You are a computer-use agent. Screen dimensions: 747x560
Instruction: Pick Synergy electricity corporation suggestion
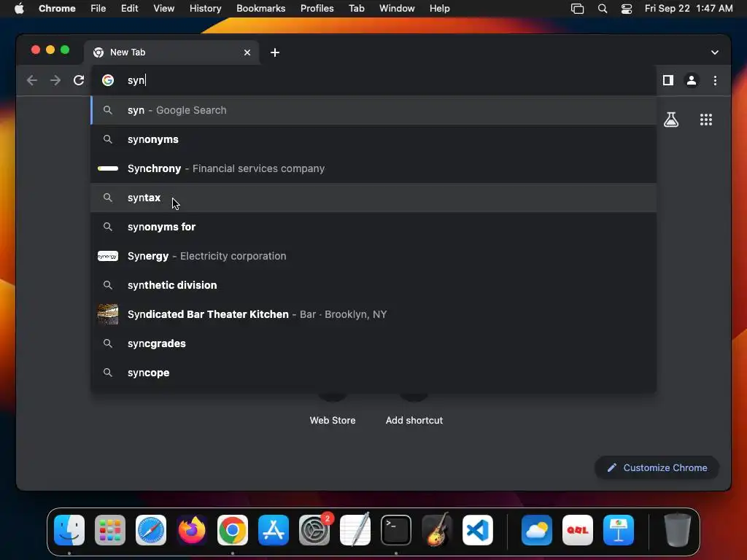tap(373, 256)
